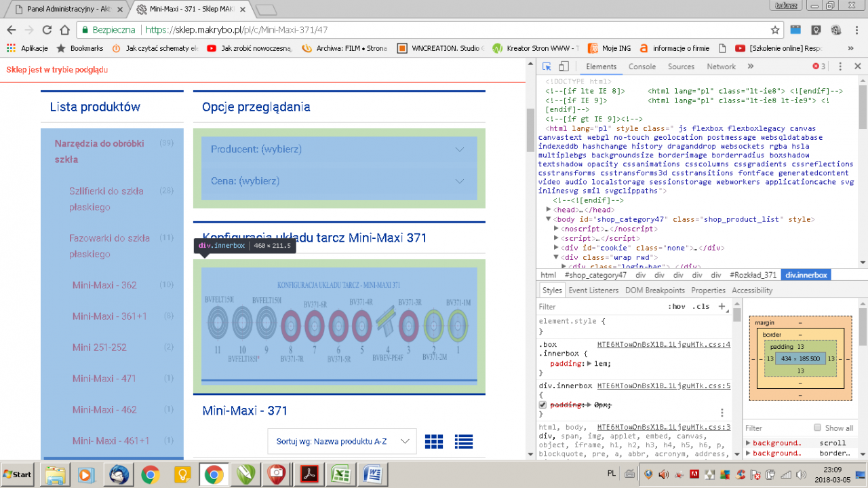Image resolution: width=868 pixels, height=488 pixels.
Task: Open Thunderbird from the taskbar
Action: 118,474
